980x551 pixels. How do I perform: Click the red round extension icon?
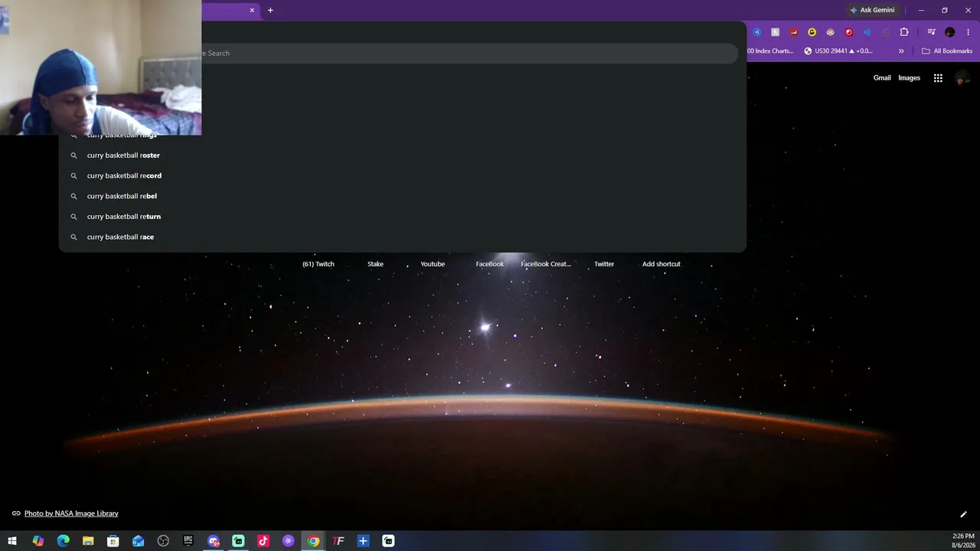[x=849, y=32]
